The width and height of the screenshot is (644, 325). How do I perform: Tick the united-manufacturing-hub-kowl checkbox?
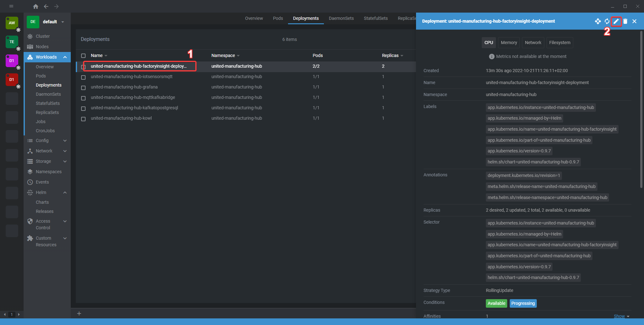(83, 119)
